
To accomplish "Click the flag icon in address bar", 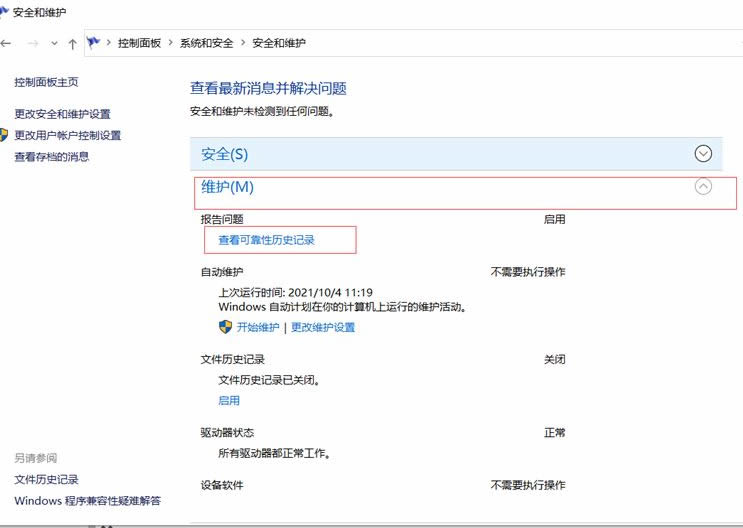I will pyautogui.click(x=94, y=43).
